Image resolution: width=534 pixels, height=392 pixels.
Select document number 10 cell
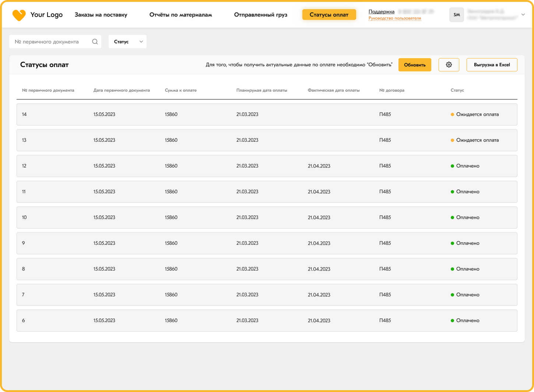24,218
